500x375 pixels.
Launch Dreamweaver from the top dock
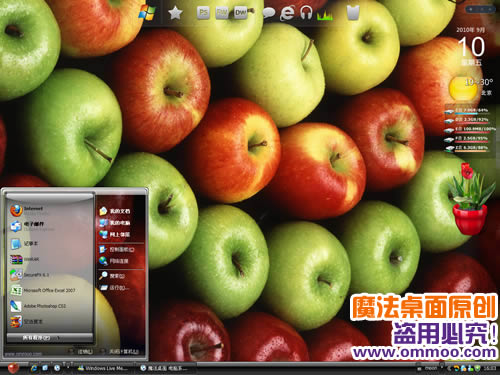point(241,13)
